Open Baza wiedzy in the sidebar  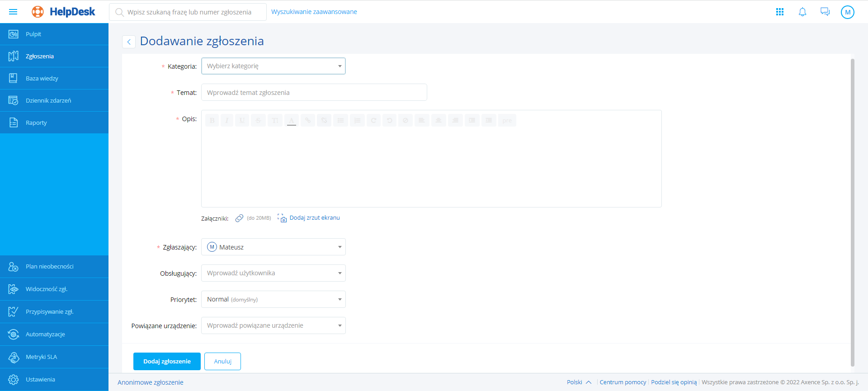point(42,78)
